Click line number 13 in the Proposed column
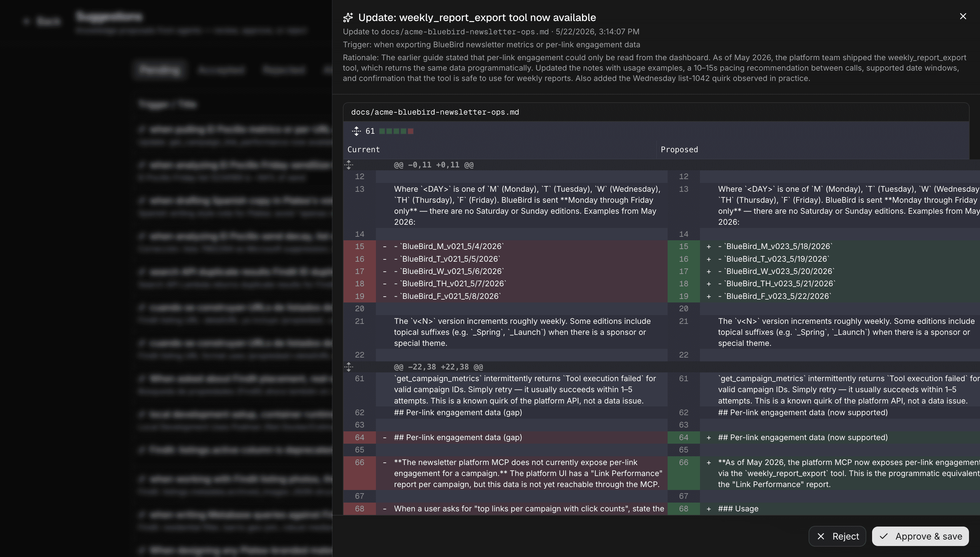Image resolution: width=980 pixels, height=557 pixels. point(684,189)
